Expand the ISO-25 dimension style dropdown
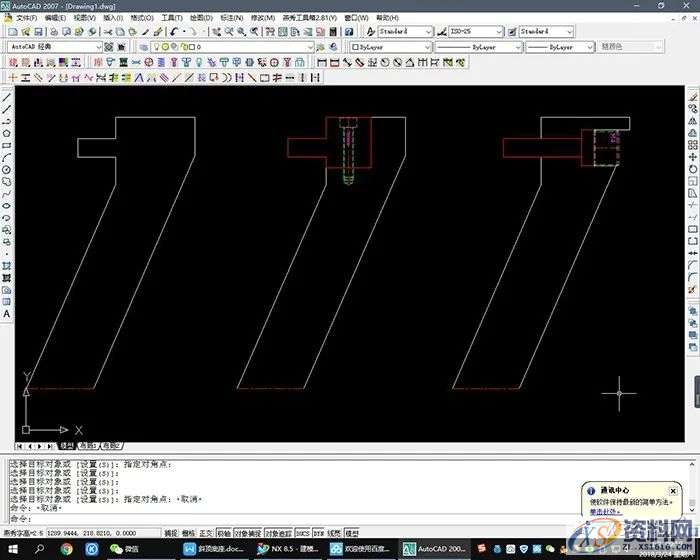The image size is (700, 560). coord(478,32)
